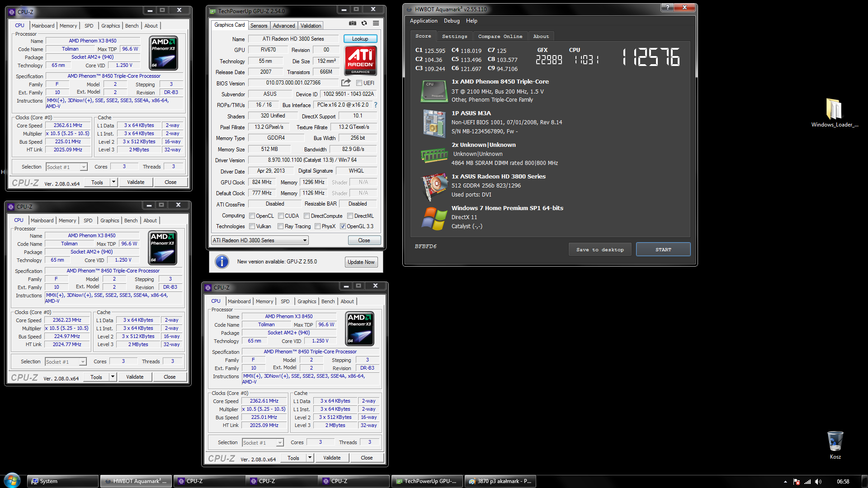Open Socket #1 dropdown in bottom CPU-Z
The image size is (868, 488).
[263, 443]
